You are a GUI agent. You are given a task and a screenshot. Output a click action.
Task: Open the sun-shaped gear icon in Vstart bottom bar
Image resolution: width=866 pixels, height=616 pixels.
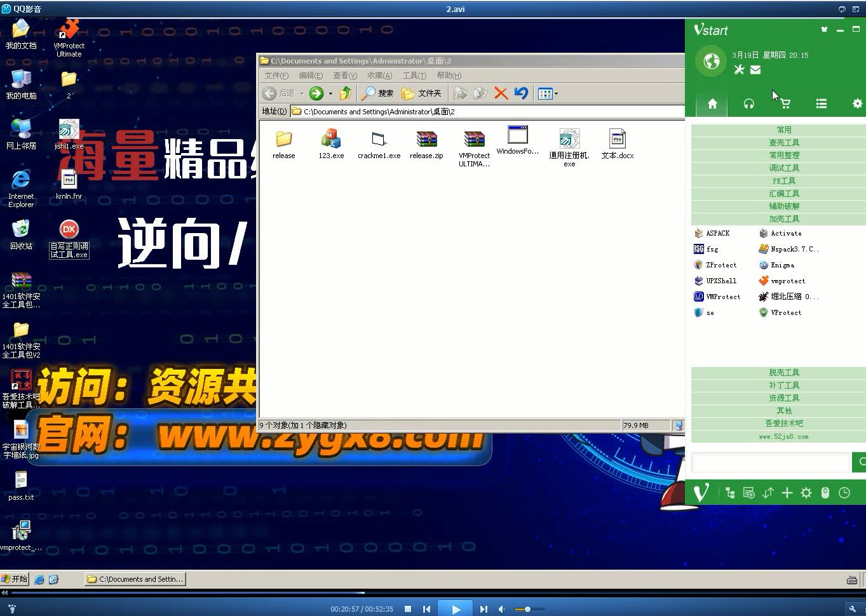click(806, 493)
